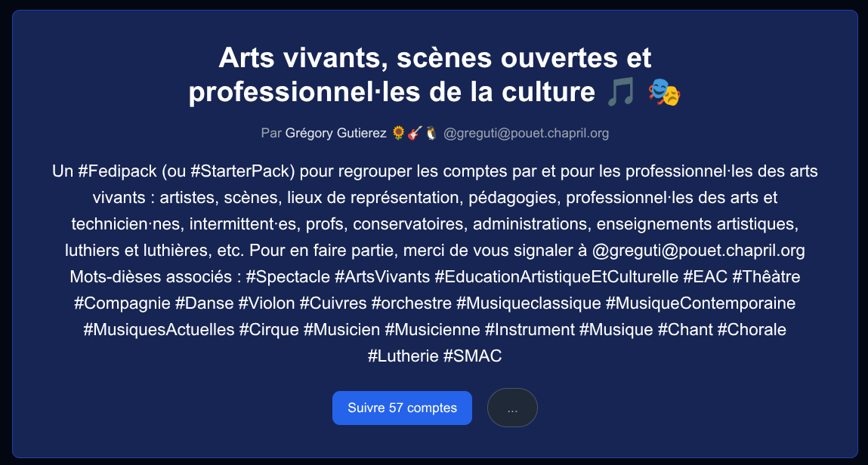Image resolution: width=868 pixels, height=465 pixels.
Task: Click the musical notes emoji in title
Action: [x=620, y=92]
